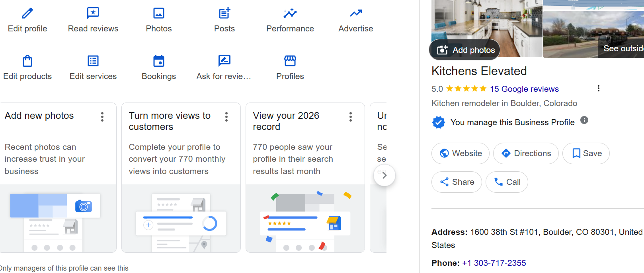Save the Kitchens Elevated listing
The width and height of the screenshot is (644, 273).
pyautogui.click(x=586, y=153)
